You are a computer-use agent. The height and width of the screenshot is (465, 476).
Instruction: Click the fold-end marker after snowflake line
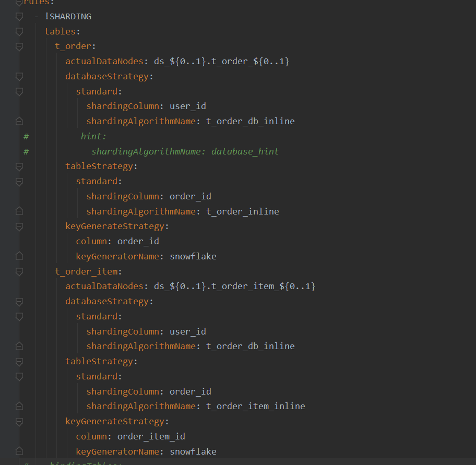pos(19,256)
